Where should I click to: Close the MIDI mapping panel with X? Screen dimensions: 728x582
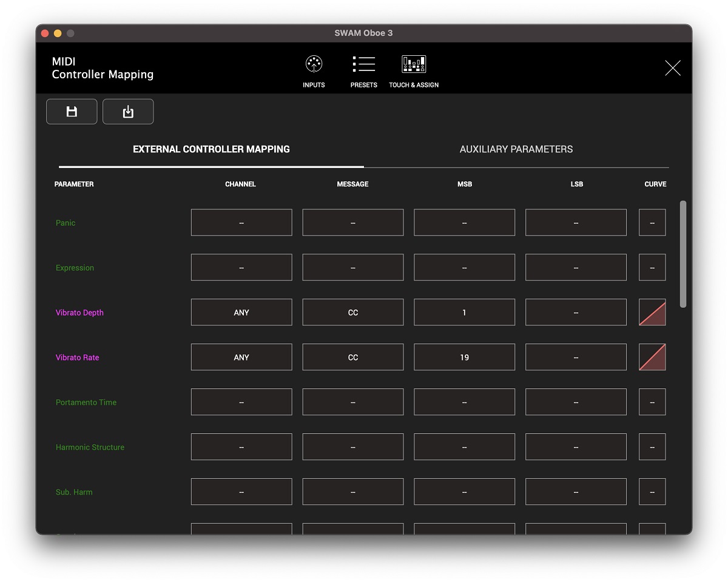click(x=673, y=68)
